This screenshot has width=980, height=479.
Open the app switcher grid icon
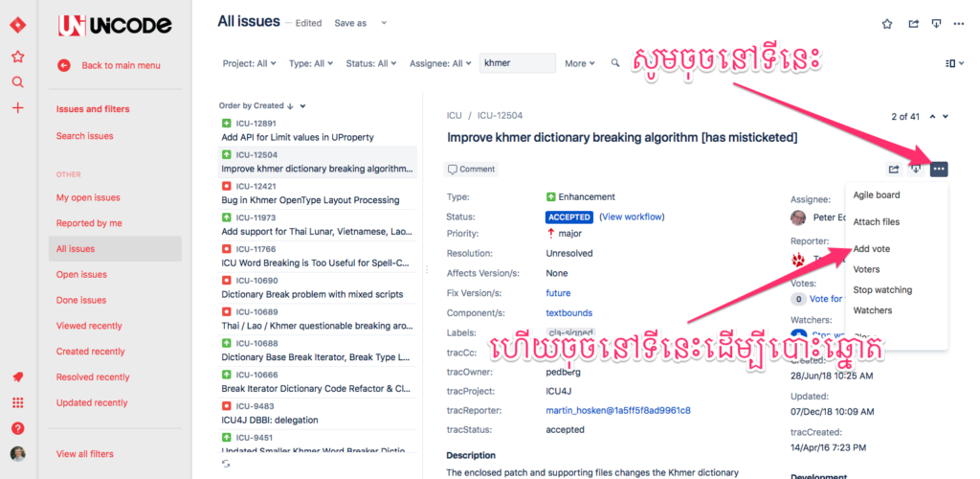point(18,402)
